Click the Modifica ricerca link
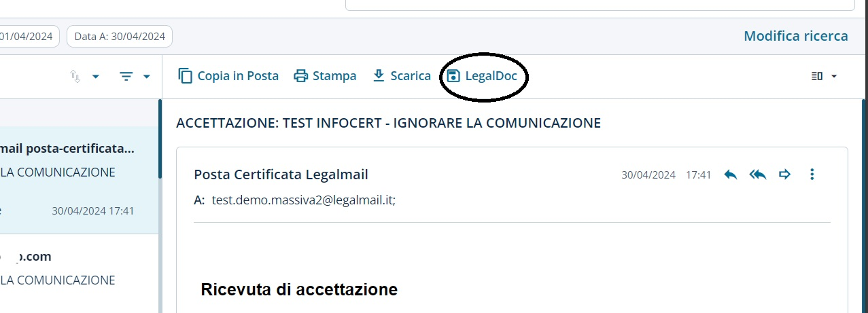Screen dimensions: 868x313 pyautogui.click(x=795, y=36)
